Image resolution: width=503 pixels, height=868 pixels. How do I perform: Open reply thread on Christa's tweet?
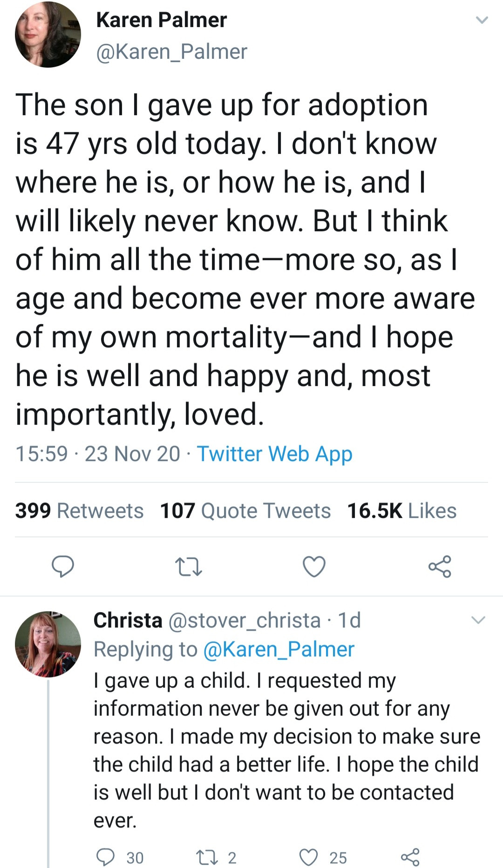tap(106, 857)
